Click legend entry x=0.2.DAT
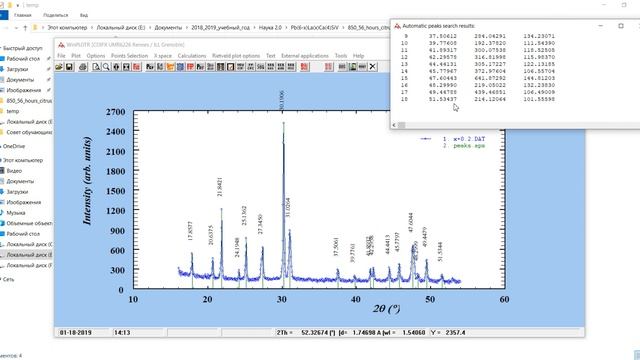Image resolution: width=640 pixels, height=360 pixels. (469, 139)
